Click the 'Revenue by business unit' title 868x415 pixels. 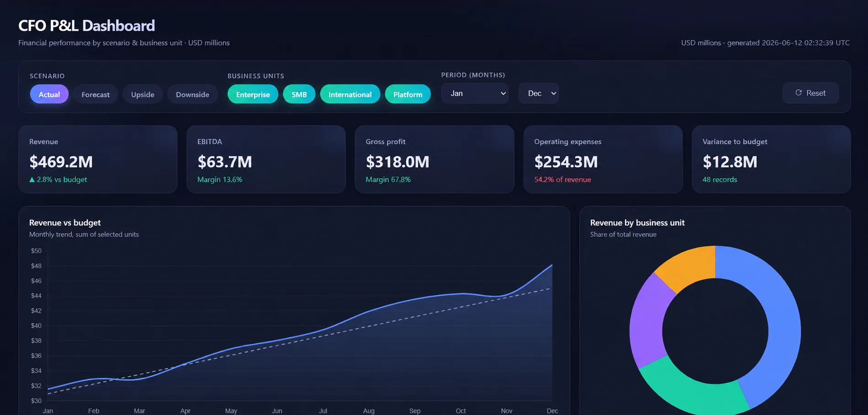637,223
